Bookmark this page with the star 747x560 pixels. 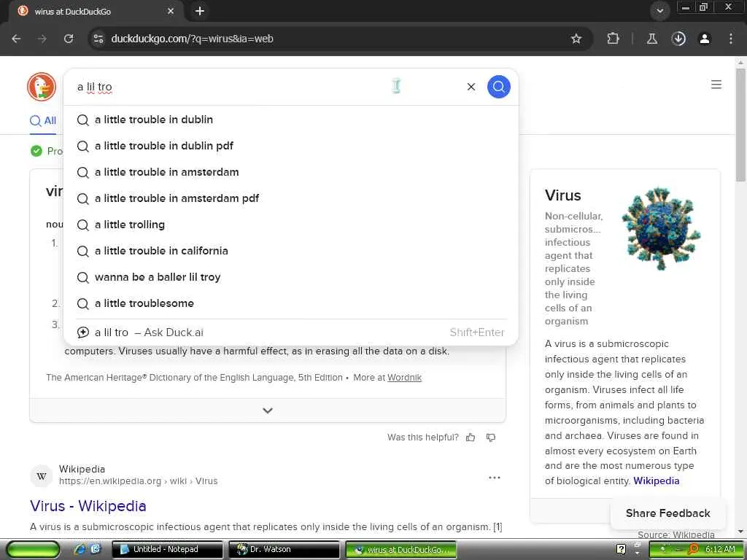point(576,39)
